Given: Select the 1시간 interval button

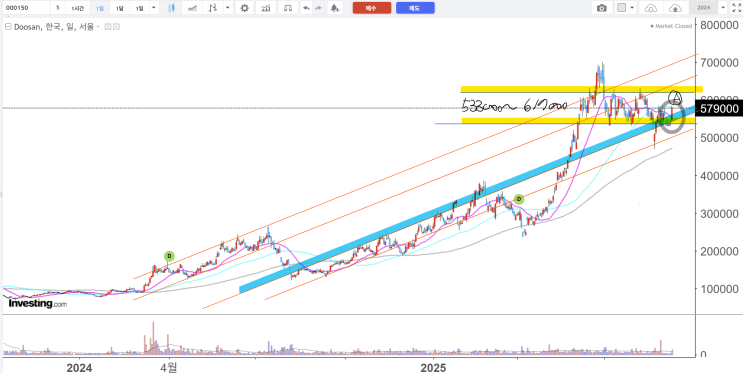Looking at the screenshot, I should 77,8.
